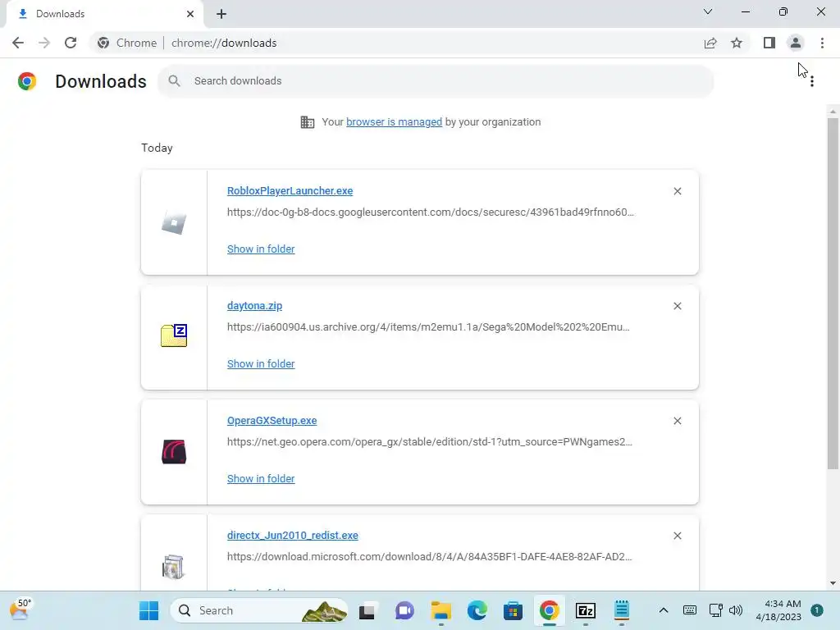The height and width of the screenshot is (630, 840).
Task: Show daytona.zip in folder
Action: 261,363
